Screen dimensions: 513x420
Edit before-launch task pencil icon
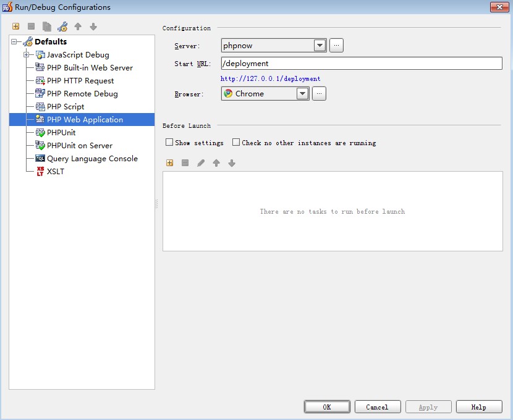[200, 163]
